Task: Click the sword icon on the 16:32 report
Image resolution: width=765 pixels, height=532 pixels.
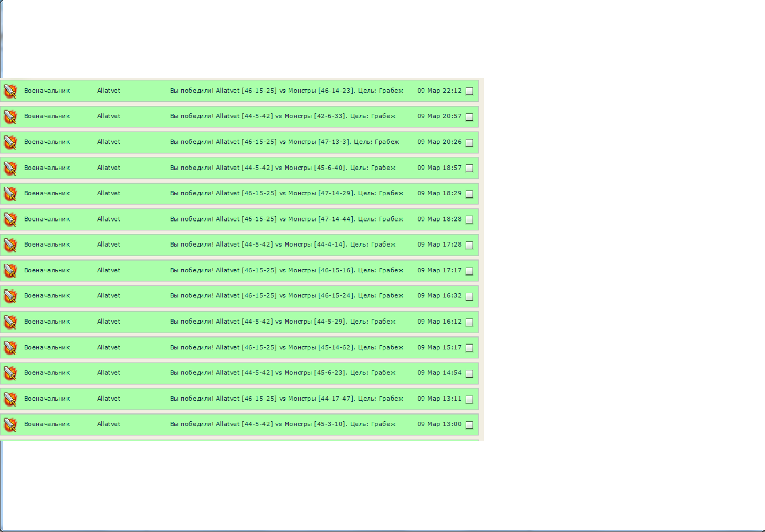Action: point(11,296)
